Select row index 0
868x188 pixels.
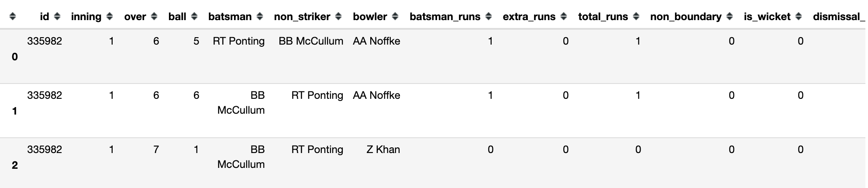[x=15, y=57]
